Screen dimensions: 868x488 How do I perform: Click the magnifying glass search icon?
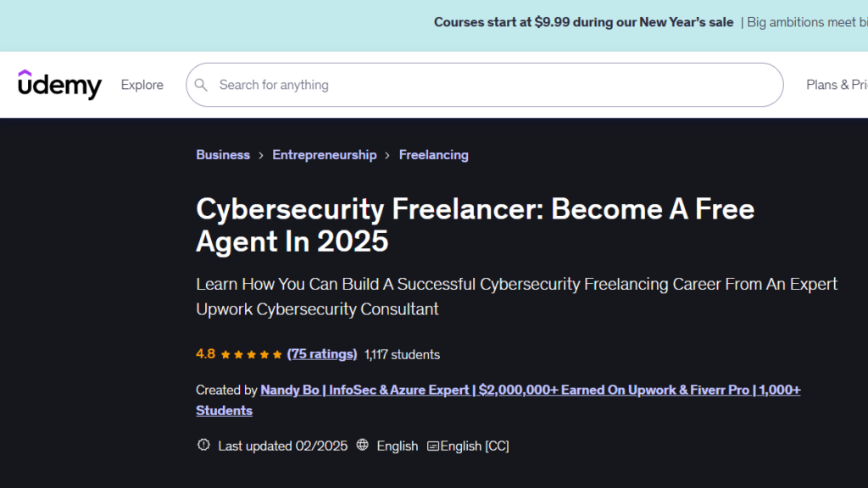201,85
